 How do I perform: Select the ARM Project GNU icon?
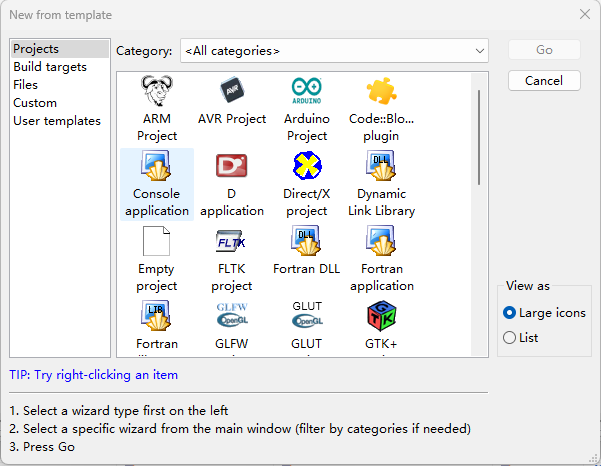point(157,91)
